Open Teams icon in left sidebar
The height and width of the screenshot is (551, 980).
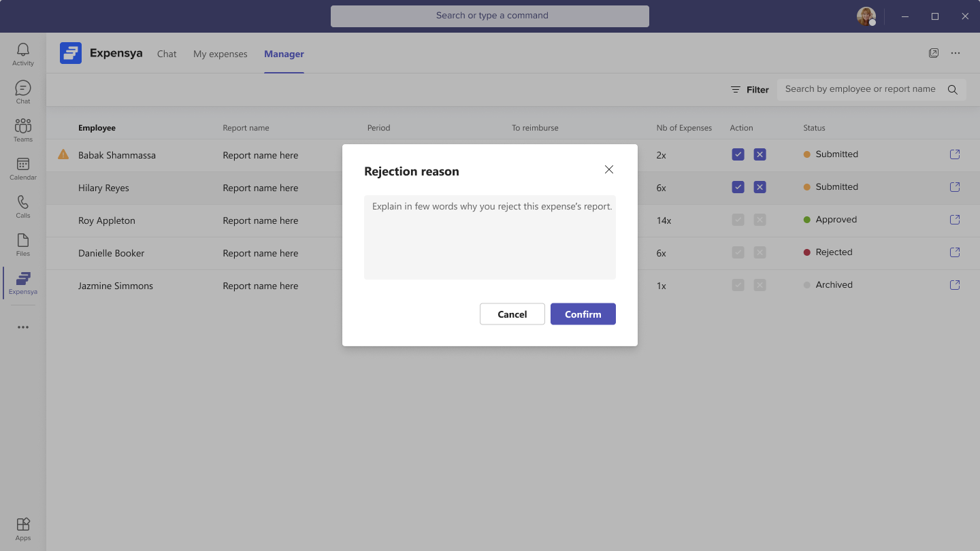23,130
